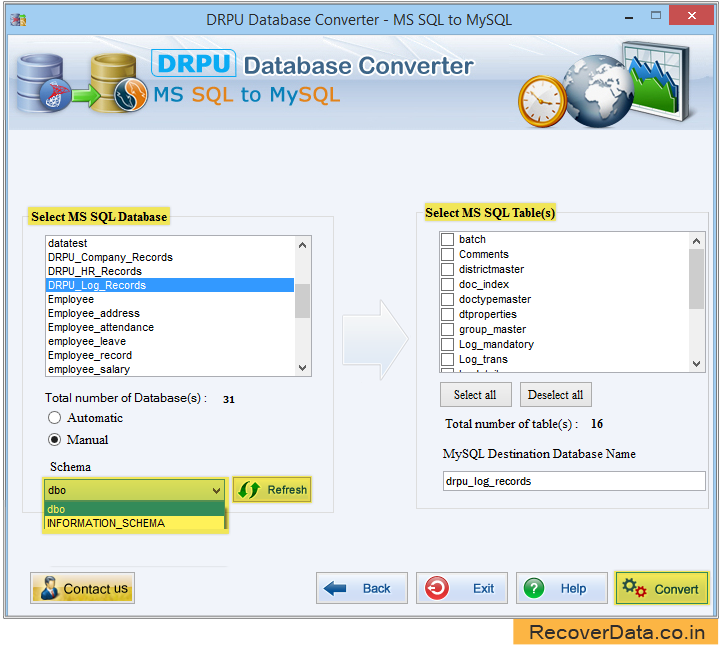Select Employee_address database
This screenshot has width=723, height=650.
[170, 313]
